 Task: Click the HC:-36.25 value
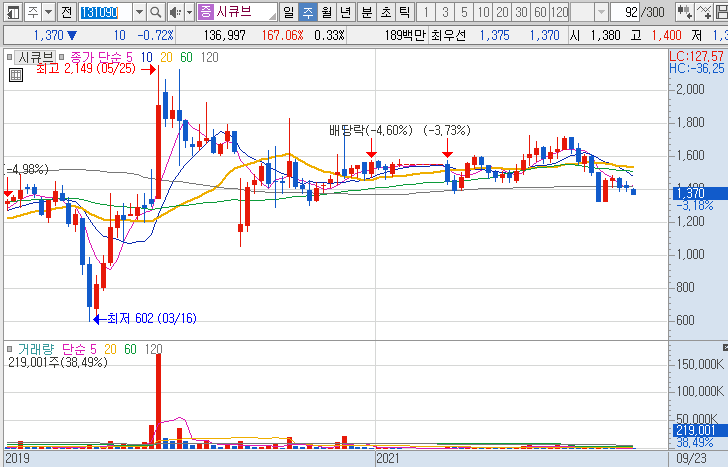(x=696, y=69)
